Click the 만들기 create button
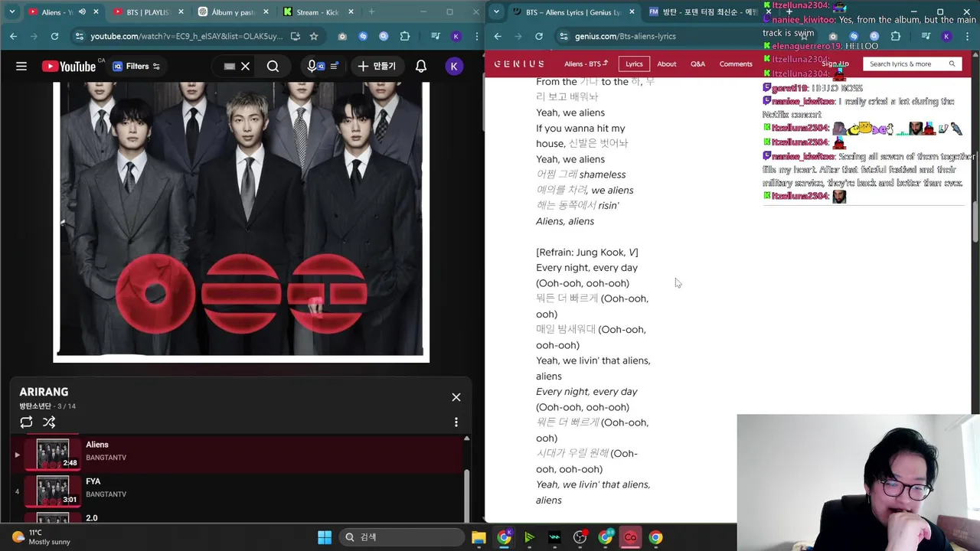The image size is (980, 551). [377, 67]
